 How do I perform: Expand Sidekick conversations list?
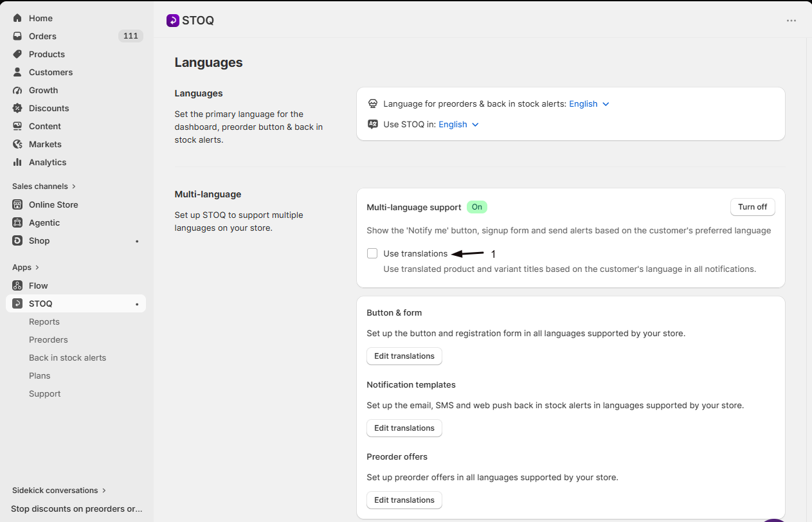(59, 491)
